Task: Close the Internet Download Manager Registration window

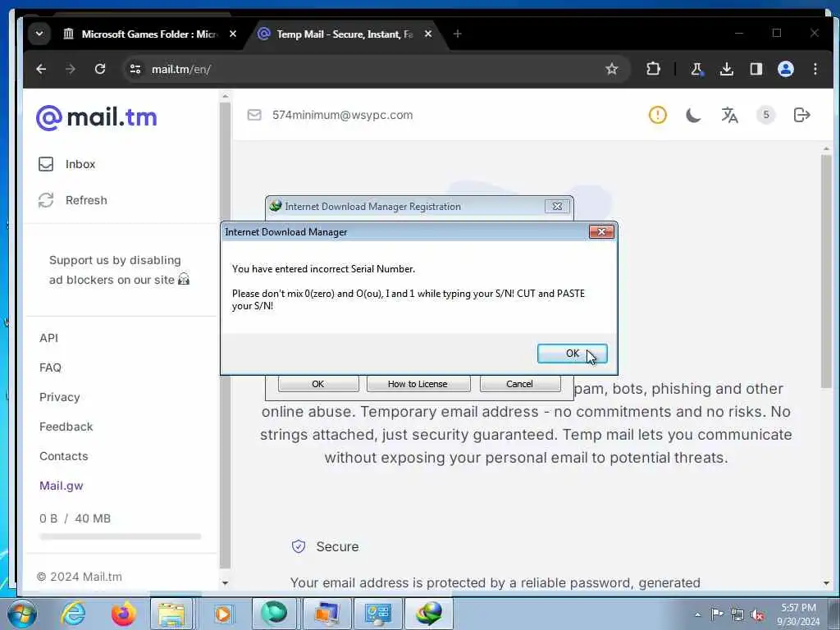Action: (x=557, y=206)
